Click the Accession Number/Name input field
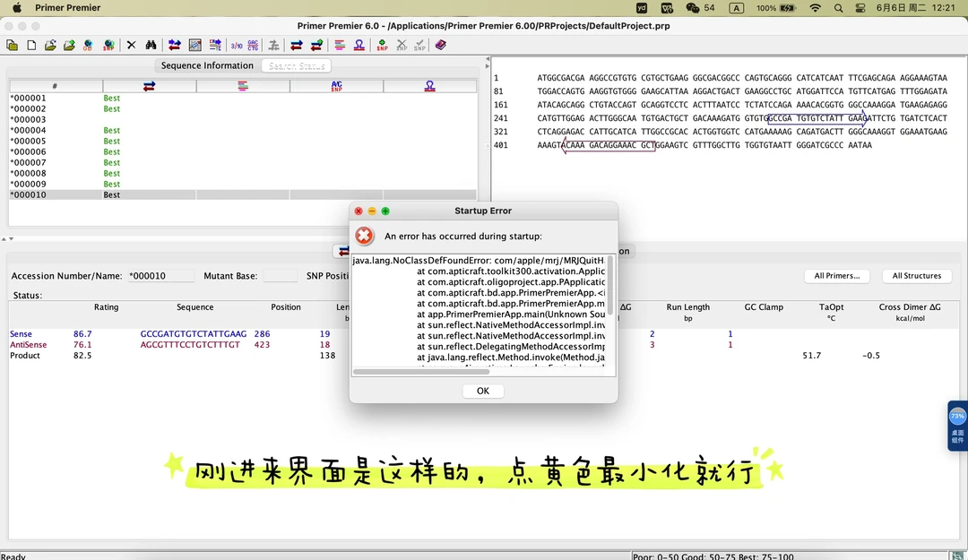This screenshot has width=968, height=560. (161, 275)
